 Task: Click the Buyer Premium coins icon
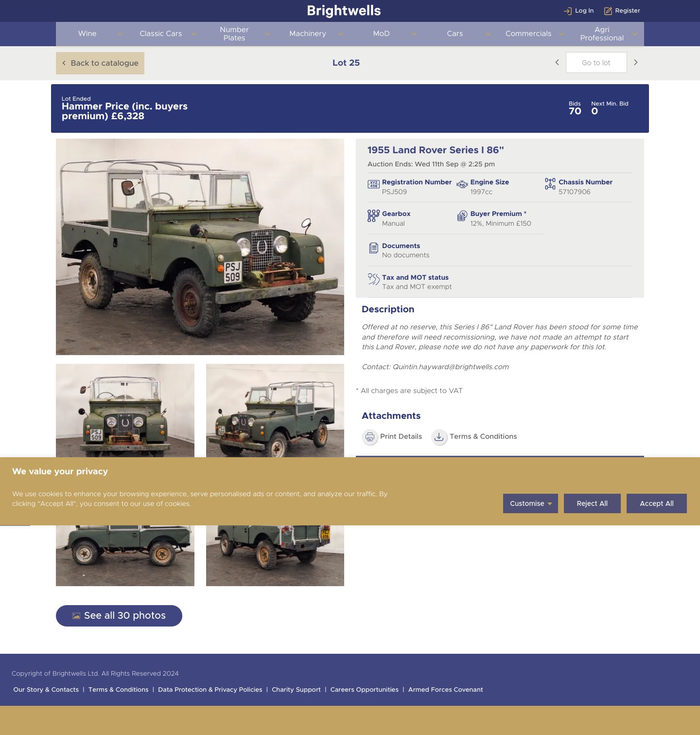(x=462, y=216)
